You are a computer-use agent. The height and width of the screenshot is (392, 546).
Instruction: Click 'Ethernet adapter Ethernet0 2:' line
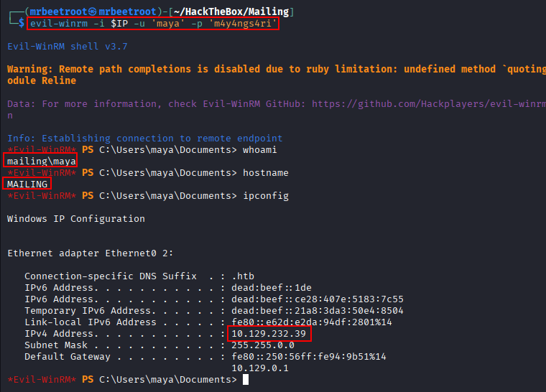pos(91,253)
